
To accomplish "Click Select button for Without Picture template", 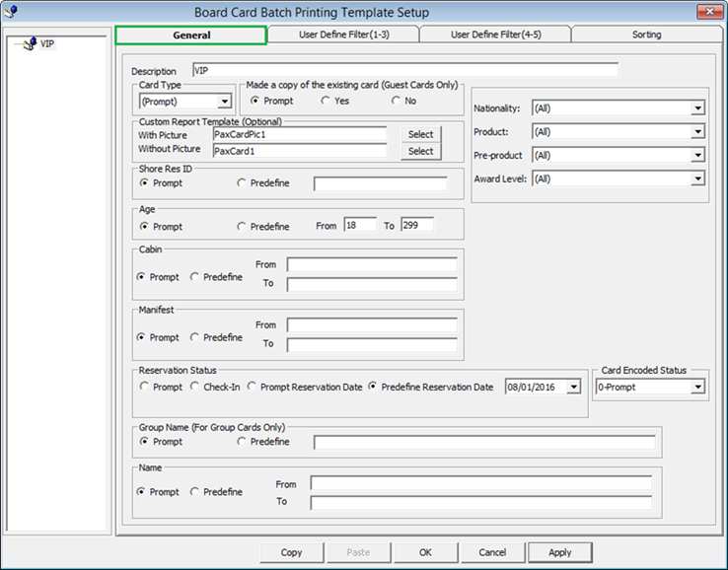I will point(420,151).
